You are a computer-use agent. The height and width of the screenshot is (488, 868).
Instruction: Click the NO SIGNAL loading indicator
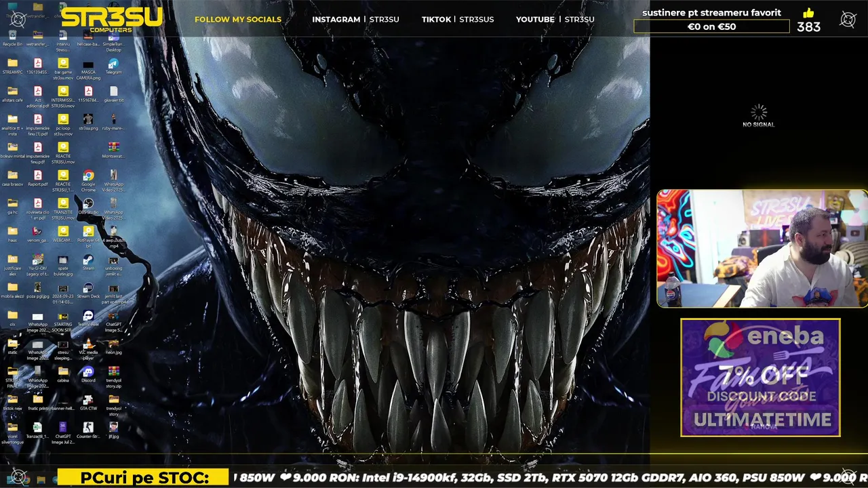click(x=758, y=116)
